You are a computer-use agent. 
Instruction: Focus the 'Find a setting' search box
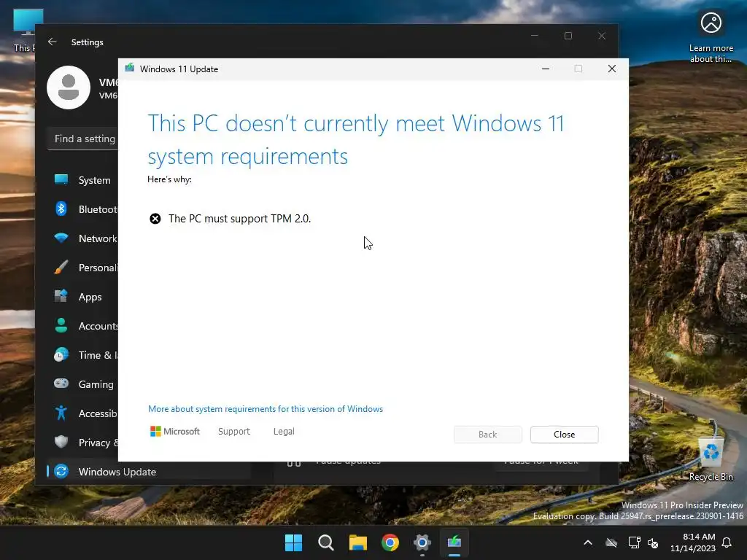tap(83, 139)
